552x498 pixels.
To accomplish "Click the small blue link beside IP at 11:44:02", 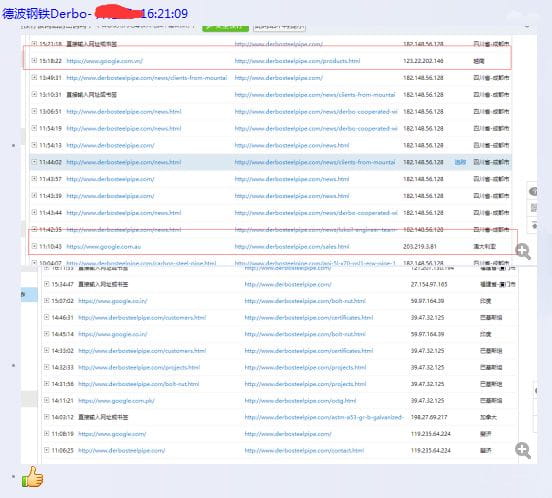I will click(460, 162).
